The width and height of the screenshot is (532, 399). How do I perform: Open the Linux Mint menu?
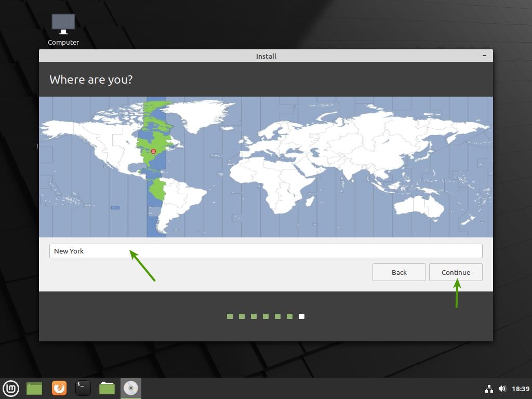coord(11,388)
